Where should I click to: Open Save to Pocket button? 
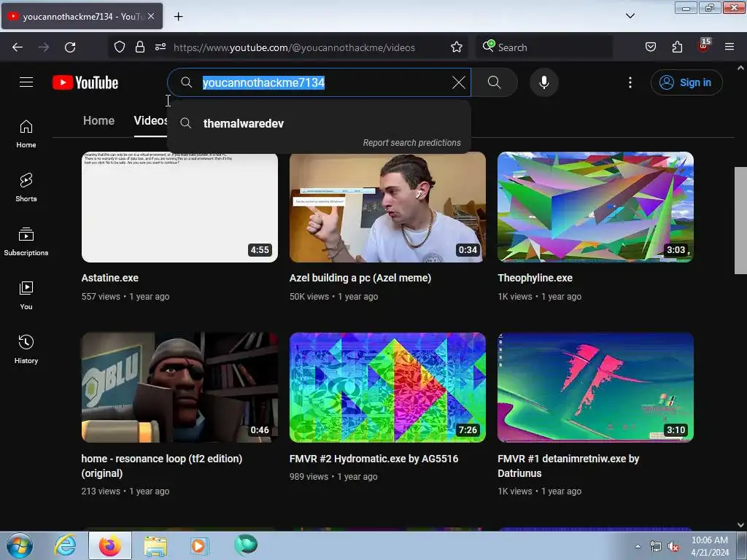(650, 47)
